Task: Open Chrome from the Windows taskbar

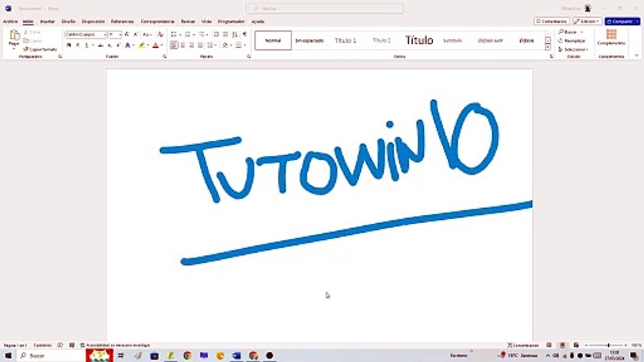Action: tap(187, 355)
